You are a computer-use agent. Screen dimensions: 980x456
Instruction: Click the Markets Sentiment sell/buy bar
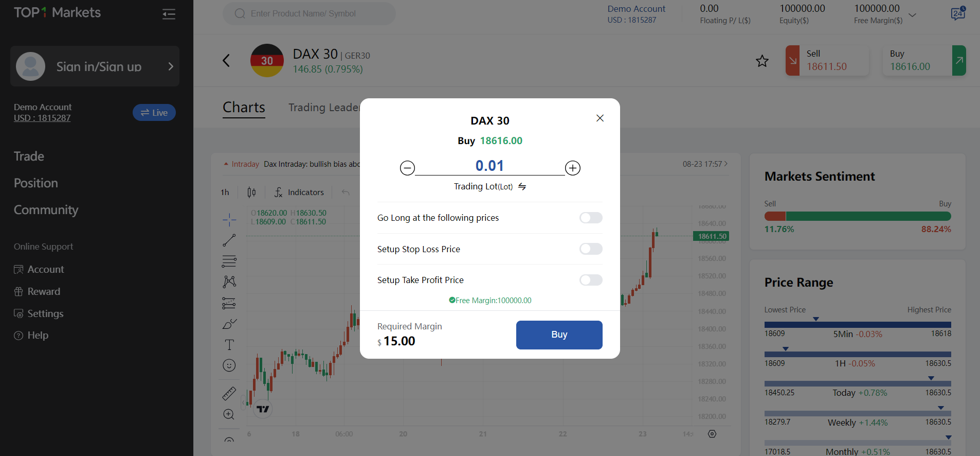click(x=857, y=216)
